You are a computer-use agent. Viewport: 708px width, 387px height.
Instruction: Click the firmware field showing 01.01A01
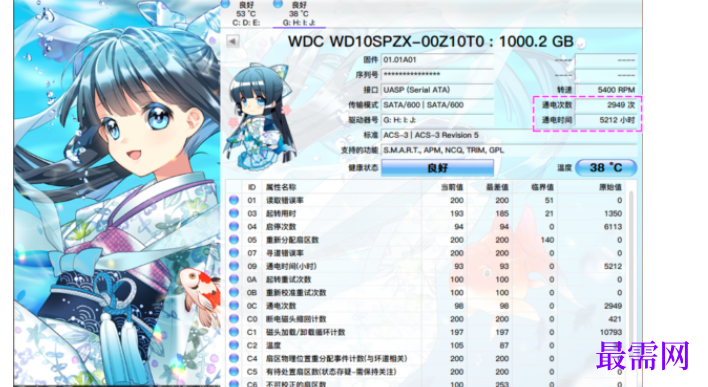point(438,60)
